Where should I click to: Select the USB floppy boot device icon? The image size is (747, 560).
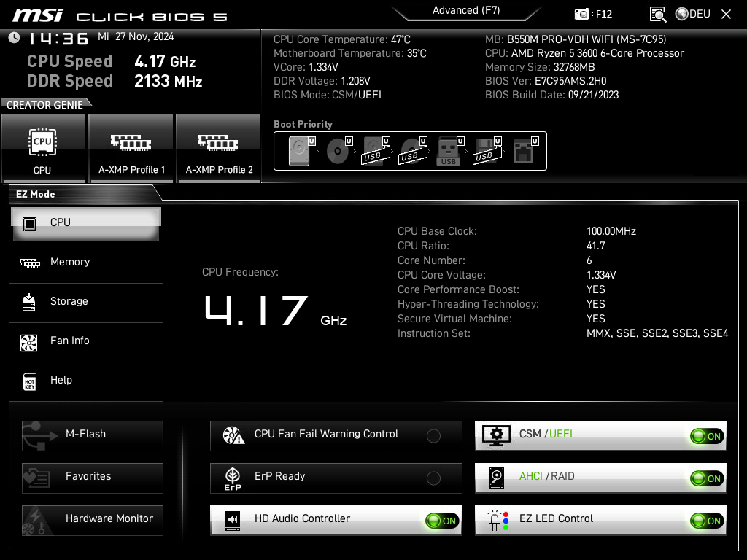(487, 151)
